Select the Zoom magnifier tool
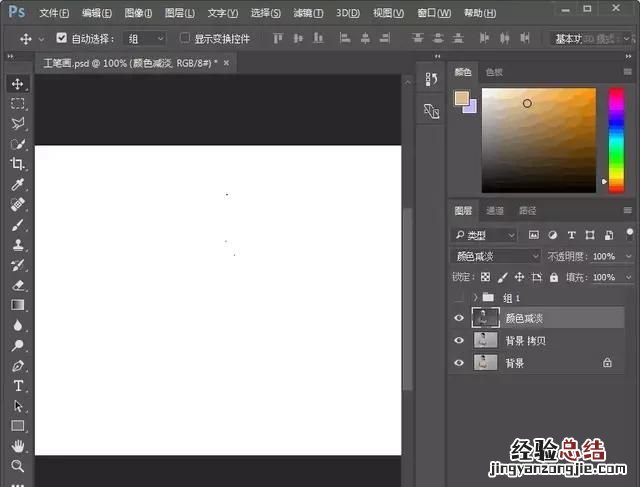 click(18, 466)
